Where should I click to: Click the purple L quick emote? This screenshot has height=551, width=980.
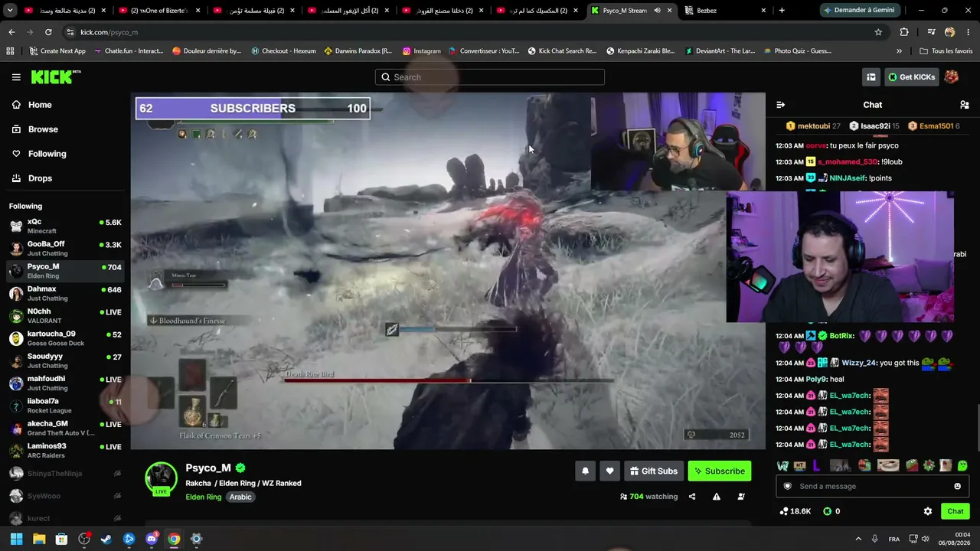coord(816,465)
